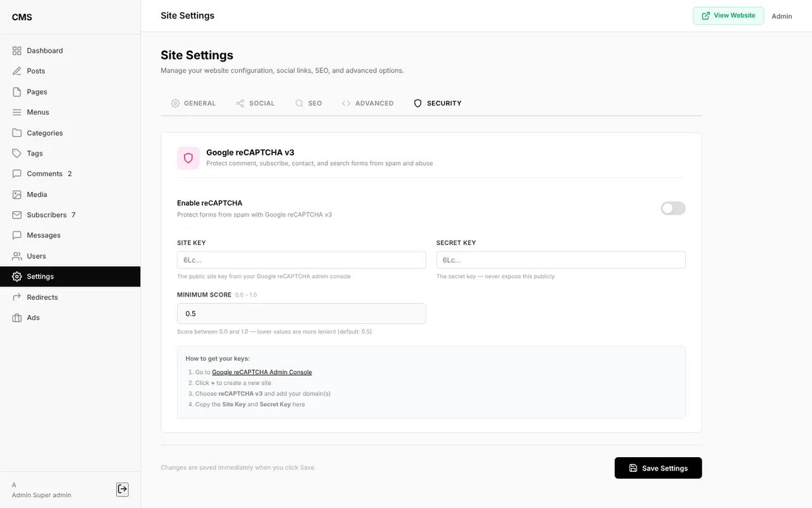Click the logout icon at sidebar bottom
The height and width of the screenshot is (508, 812).
(x=122, y=489)
